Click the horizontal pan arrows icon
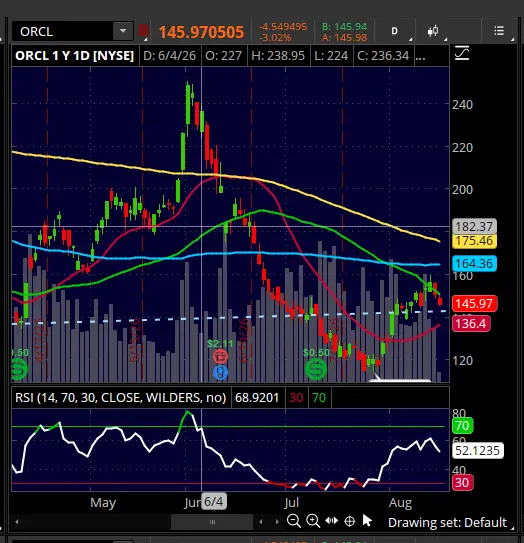524x543 pixels. [332, 520]
